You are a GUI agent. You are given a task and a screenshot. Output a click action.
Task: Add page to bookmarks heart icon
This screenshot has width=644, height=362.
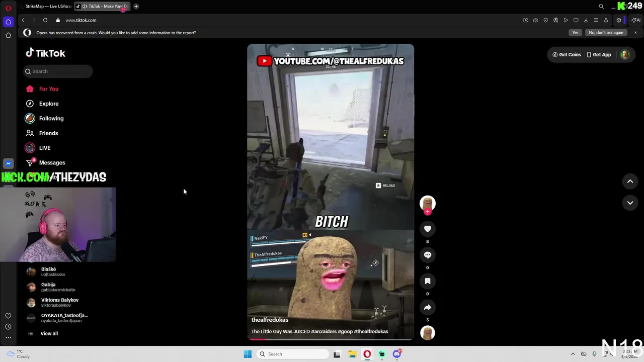pyautogui.click(x=576, y=20)
